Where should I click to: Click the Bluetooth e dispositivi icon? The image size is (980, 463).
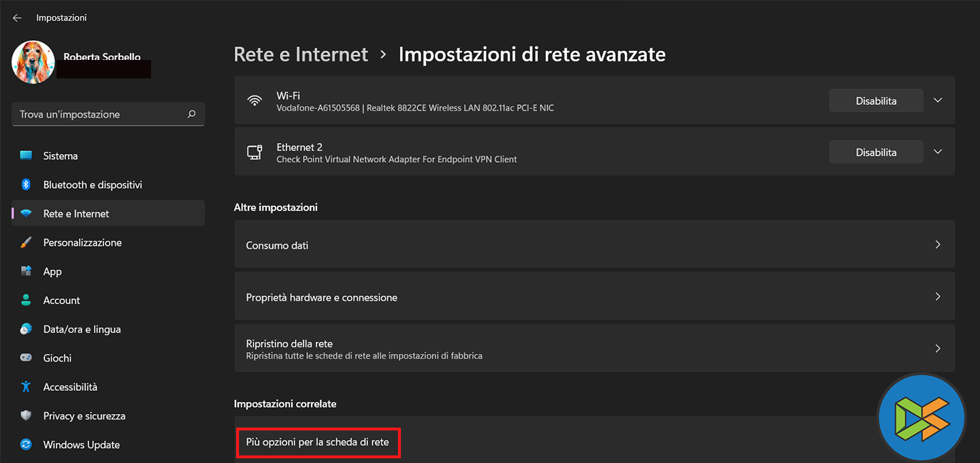[x=26, y=185]
